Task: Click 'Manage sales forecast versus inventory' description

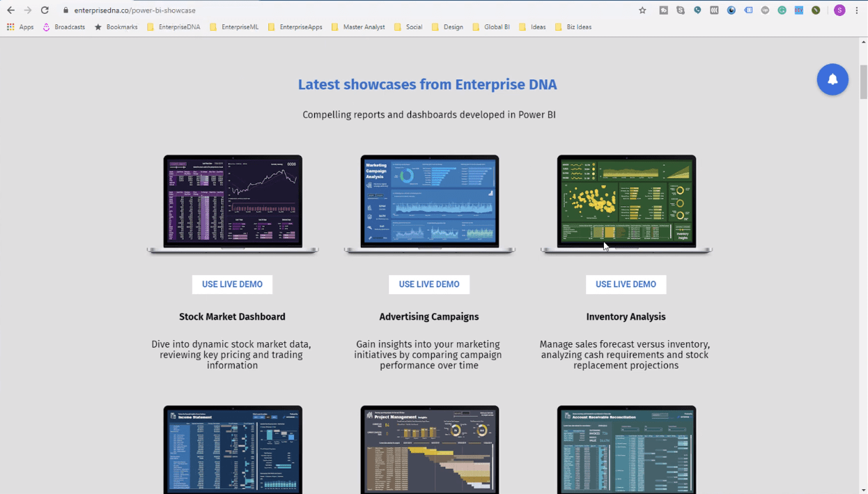Action: pyautogui.click(x=626, y=355)
